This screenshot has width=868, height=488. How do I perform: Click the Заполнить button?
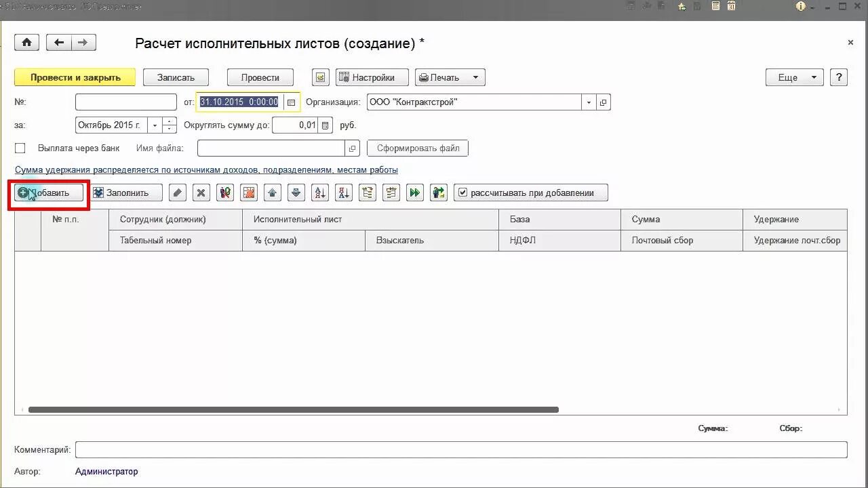pyautogui.click(x=127, y=193)
